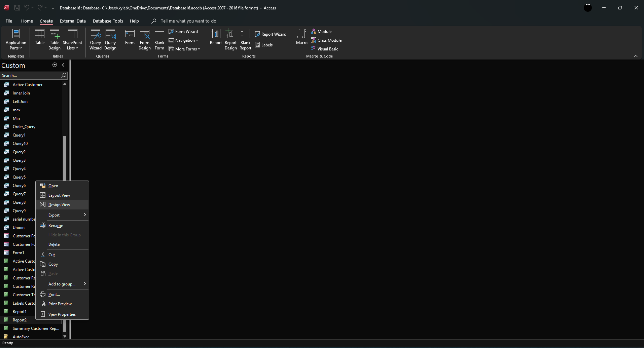Viewport: 644px width, 348px height.
Task: Open Query Design
Action: point(110,39)
